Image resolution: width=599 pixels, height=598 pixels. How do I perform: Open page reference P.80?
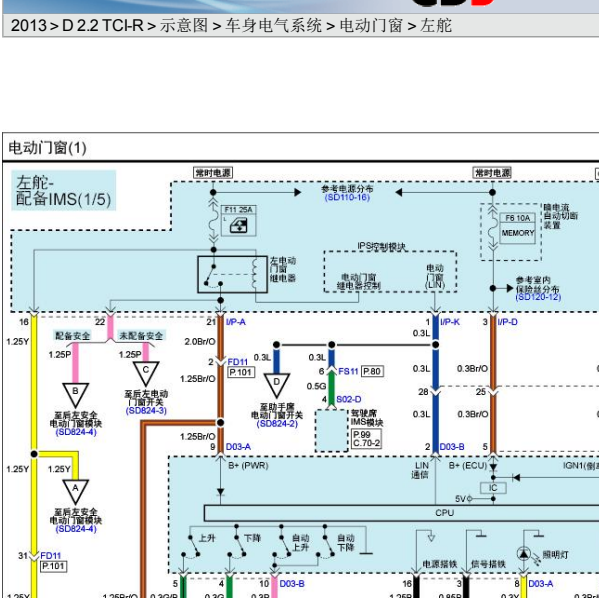click(372, 371)
